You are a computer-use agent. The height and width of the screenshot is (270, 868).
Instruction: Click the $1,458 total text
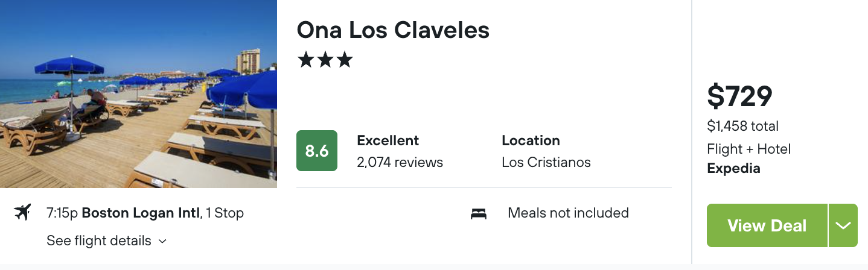tap(743, 127)
